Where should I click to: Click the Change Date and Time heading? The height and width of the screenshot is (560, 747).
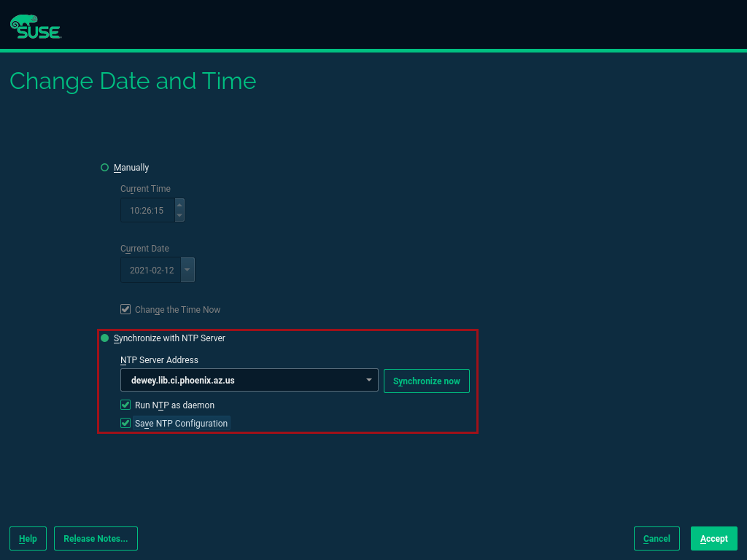pos(133,81)
